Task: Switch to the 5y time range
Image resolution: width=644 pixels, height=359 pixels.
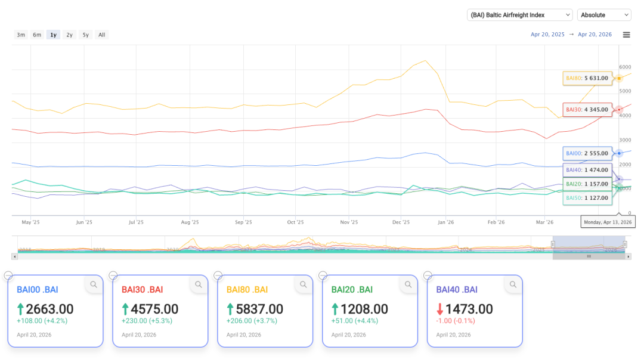Action: coord(86,35)
